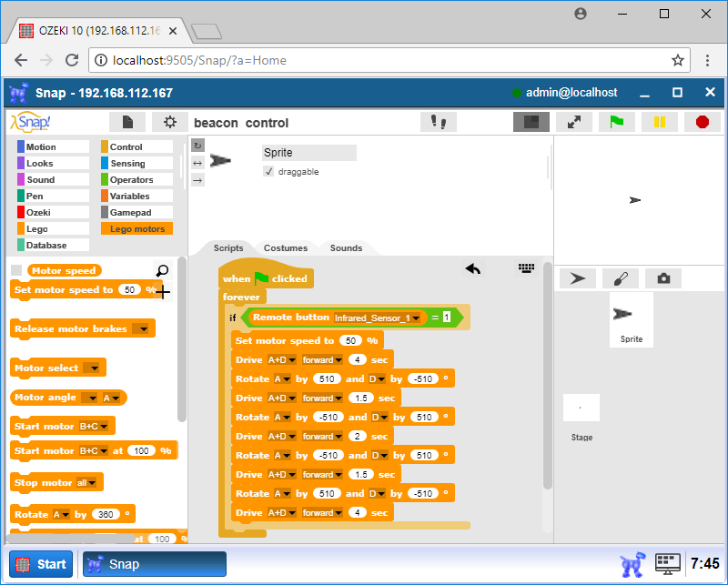Open A+D dropdown in Drive 2 sec block
This screenshot has height=585, width=728.
tap(282, 437)
